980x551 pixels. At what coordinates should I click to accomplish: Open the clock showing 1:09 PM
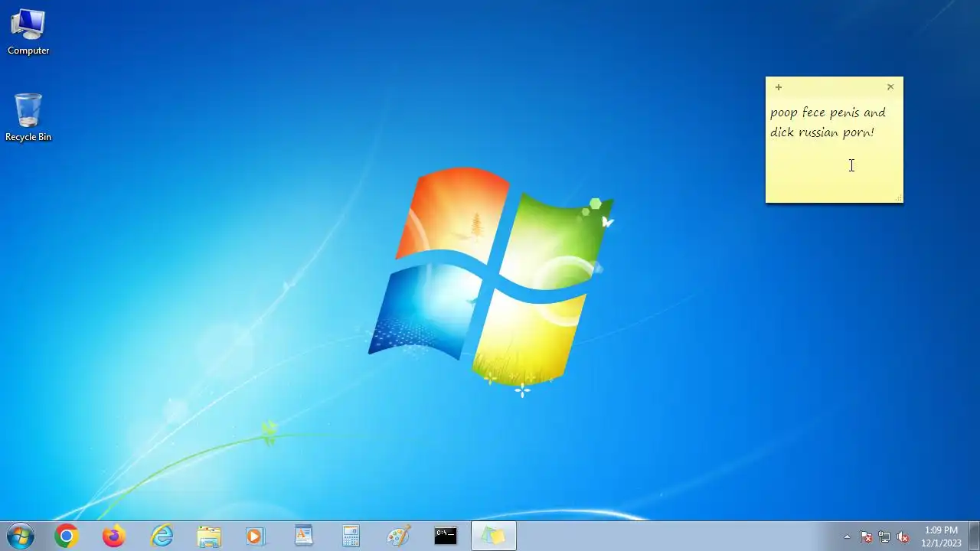[x=942, y=536]
